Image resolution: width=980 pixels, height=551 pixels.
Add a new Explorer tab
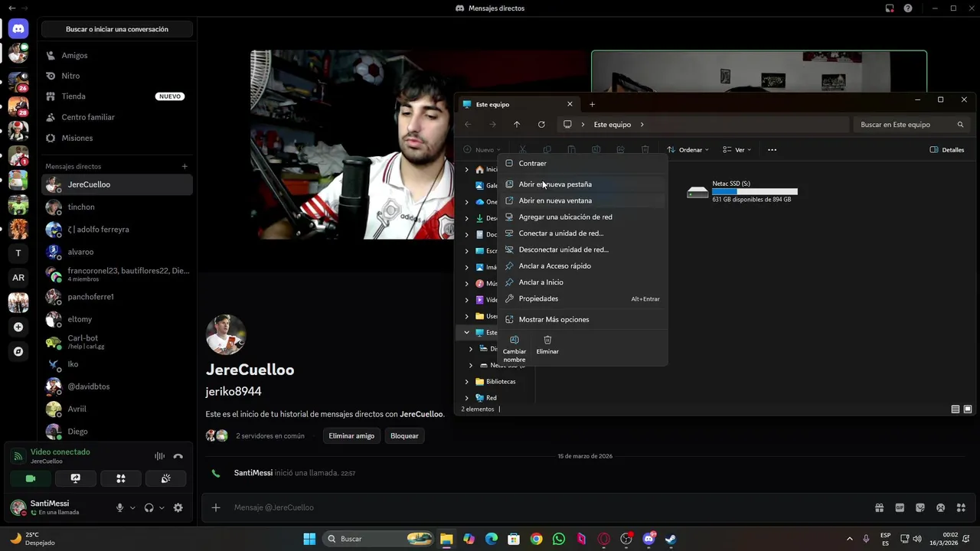(592, 104)
